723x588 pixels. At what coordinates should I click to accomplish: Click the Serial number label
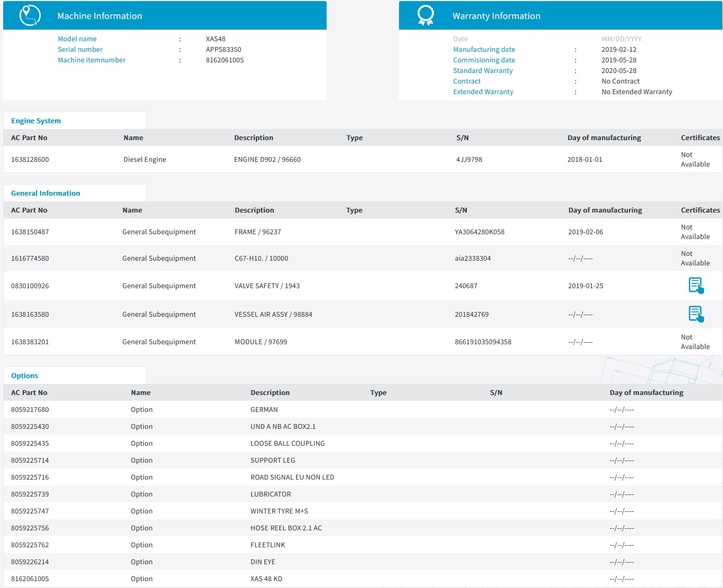80,49
